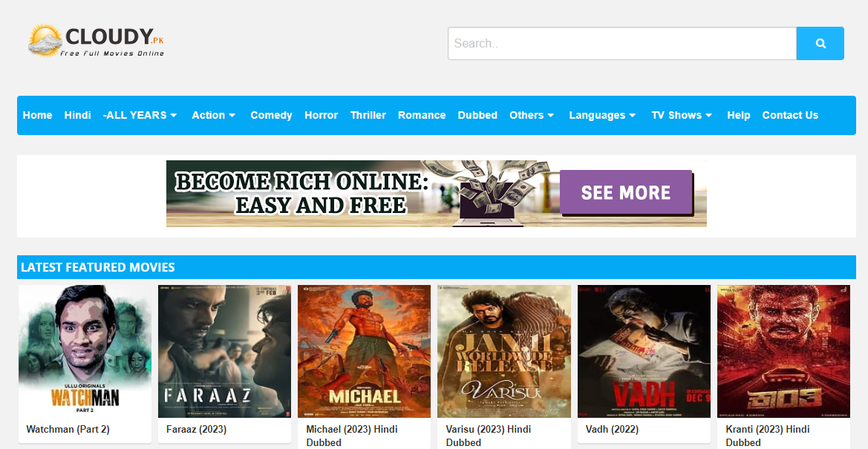Open the Varisu movie poster

click(x=504, y=352)
